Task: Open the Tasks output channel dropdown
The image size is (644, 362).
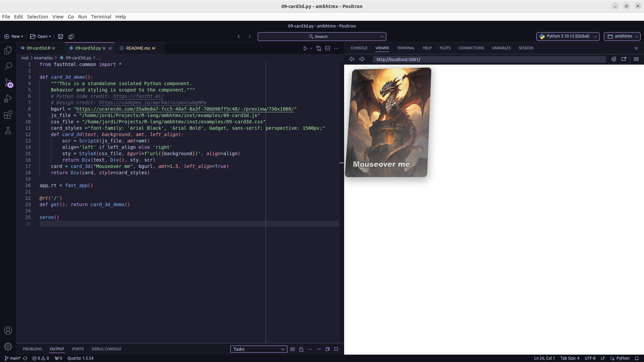Action: (x=259, y=349)
